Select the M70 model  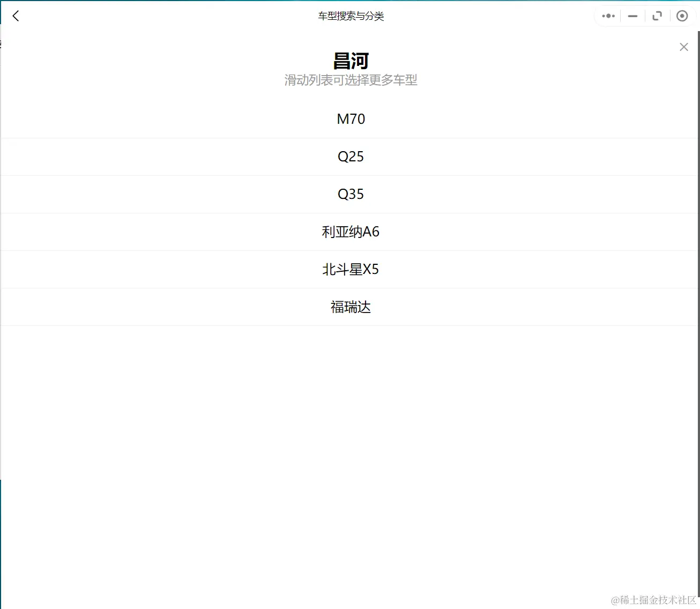[351, 119]
